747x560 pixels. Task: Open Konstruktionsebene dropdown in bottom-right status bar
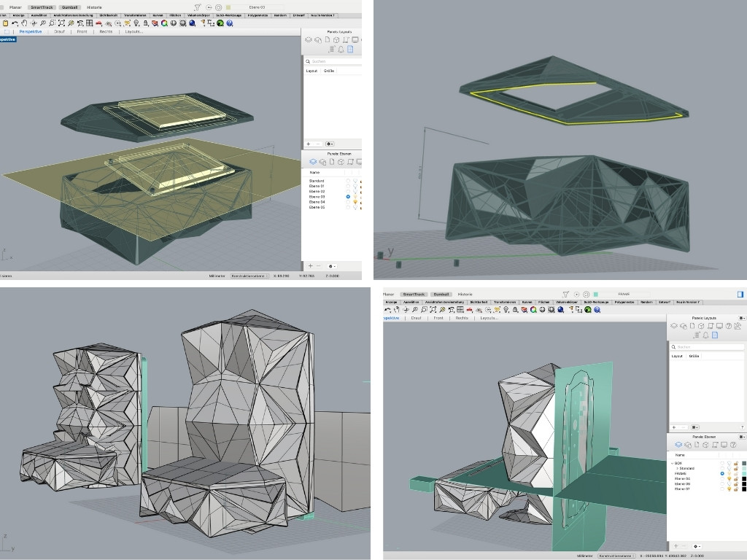(x=616, y=556)
